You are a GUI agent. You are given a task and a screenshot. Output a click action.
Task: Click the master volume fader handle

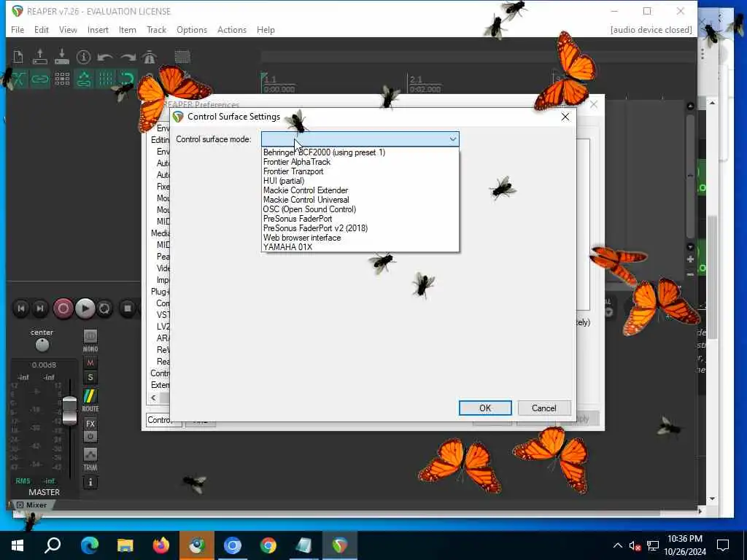tap(69, 410)
